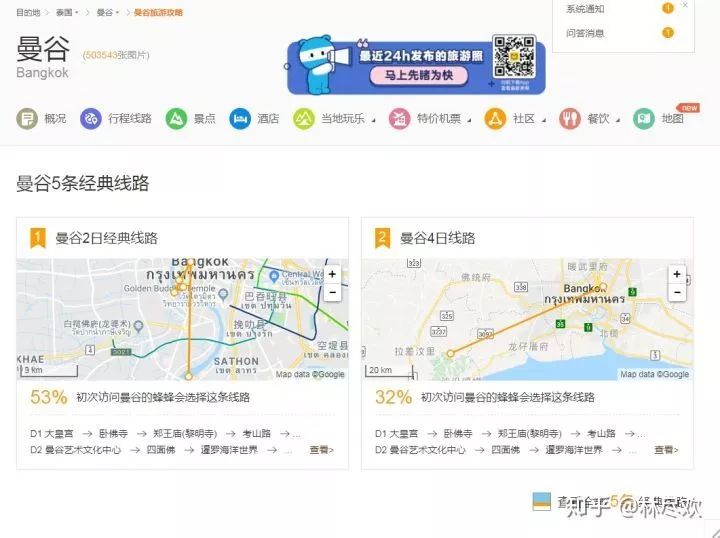Screen dimensions: 720x538
Task: Click the 当地玩乐 local fun icon
Action: pyautogui.click(x=304, y=119)
